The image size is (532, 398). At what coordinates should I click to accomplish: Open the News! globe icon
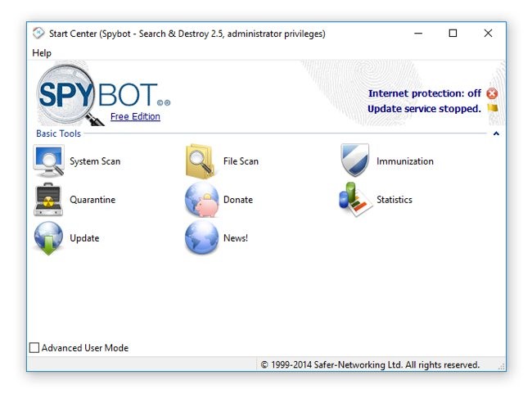click(x=201, y=237)
